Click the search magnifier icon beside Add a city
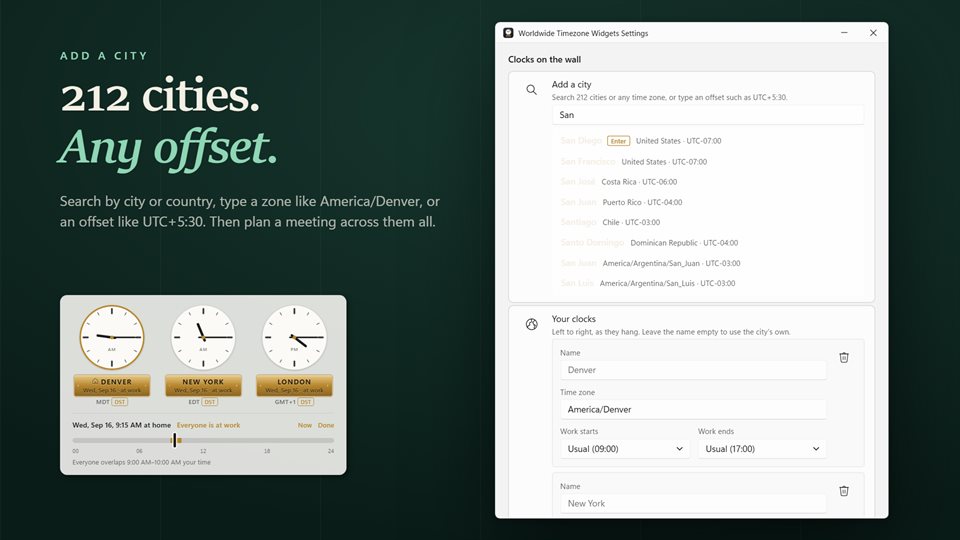Viewport: 960px width, 540px height. [531, 90]
